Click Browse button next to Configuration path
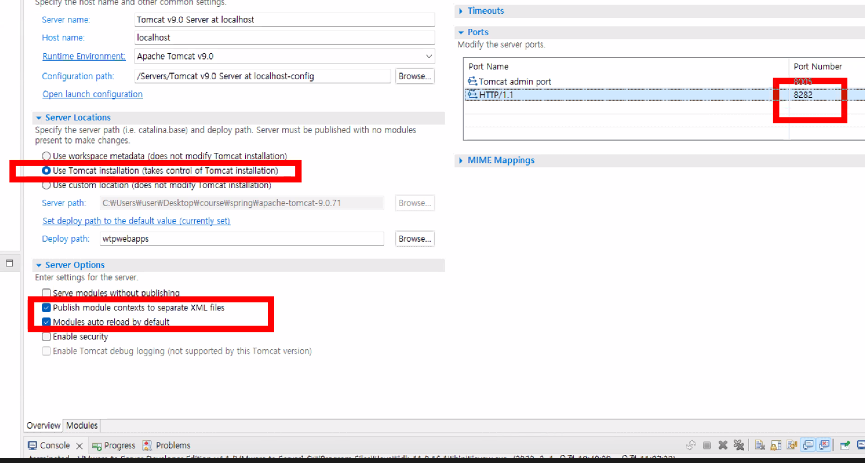 [x=415, y=76]
